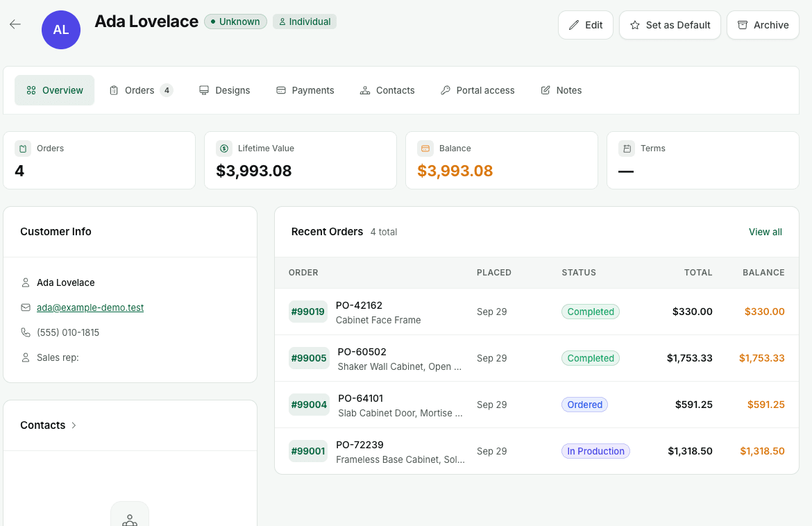Click the $591.25 total value

[x=694, y=405]
